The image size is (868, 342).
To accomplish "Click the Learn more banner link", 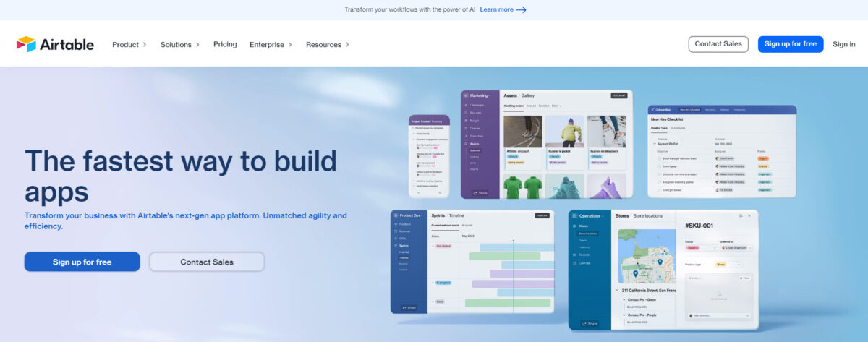I will [496, 9].
